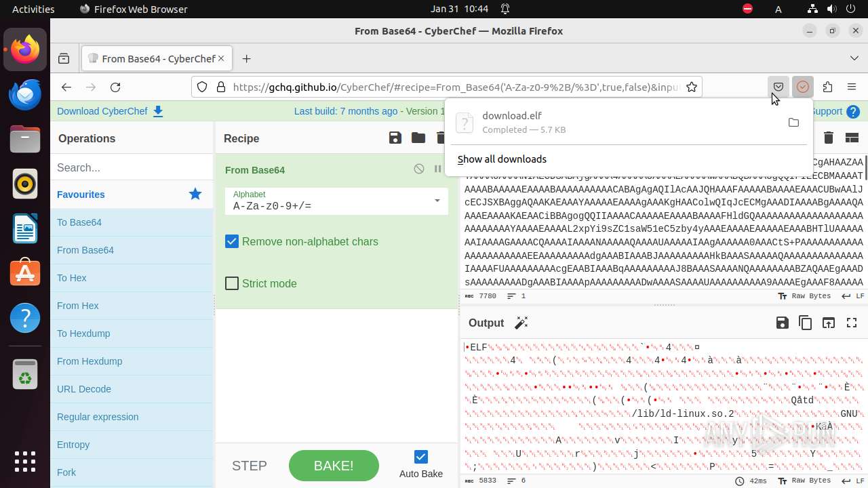Click the CyberChef Support help icon
Image resolution: width=868 pixels, height=488 pixels.
[853, 111]
